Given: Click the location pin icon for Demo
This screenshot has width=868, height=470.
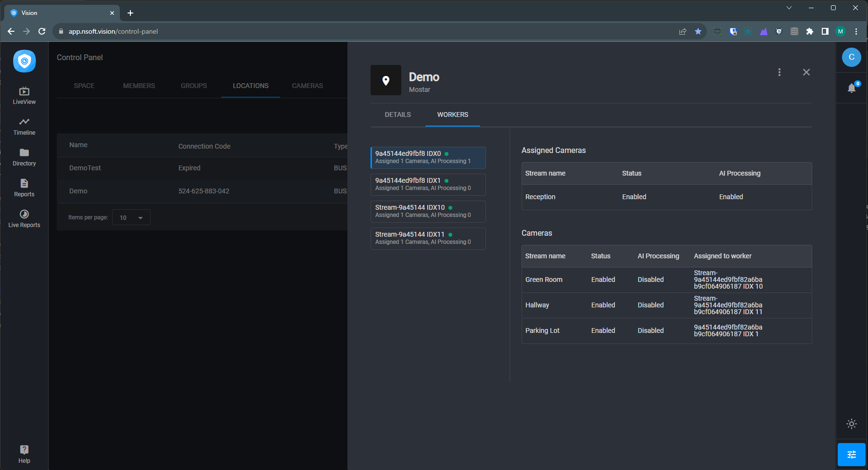Looking at the screenshot, I should click(386, 80).
